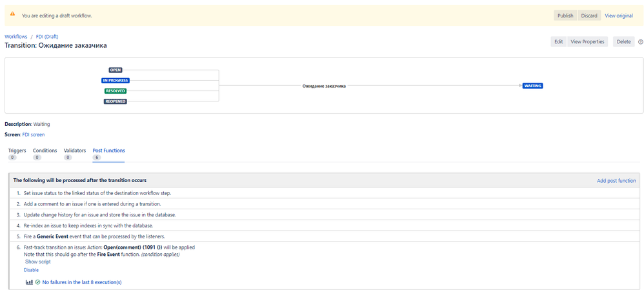Click the 'Fast-track transition an issue' text
Viewport: 644px width, 301px height.
pos(54,247)
